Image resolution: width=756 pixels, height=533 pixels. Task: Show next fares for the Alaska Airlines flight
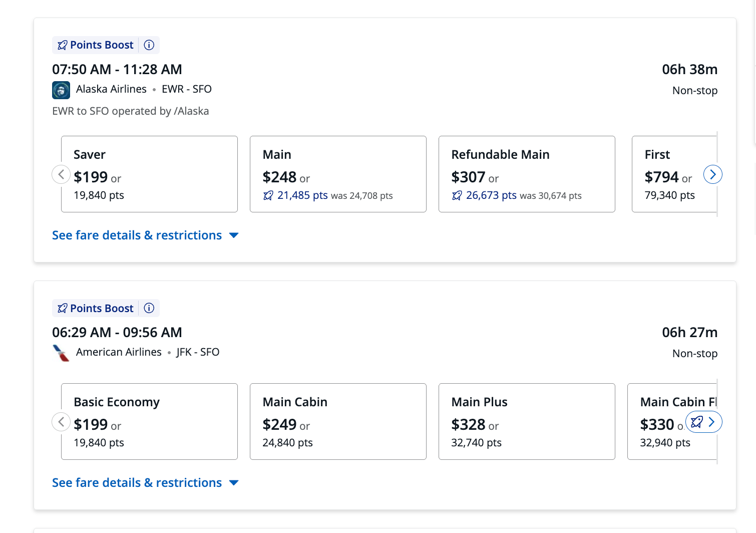tap(713, 174)
